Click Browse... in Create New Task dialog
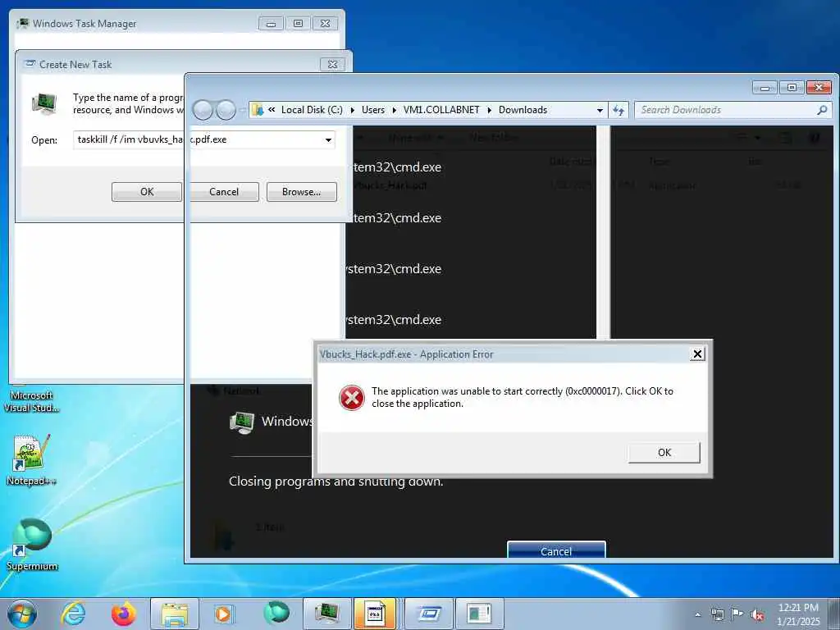The image size is (840, 630). (x=302, y=192)
